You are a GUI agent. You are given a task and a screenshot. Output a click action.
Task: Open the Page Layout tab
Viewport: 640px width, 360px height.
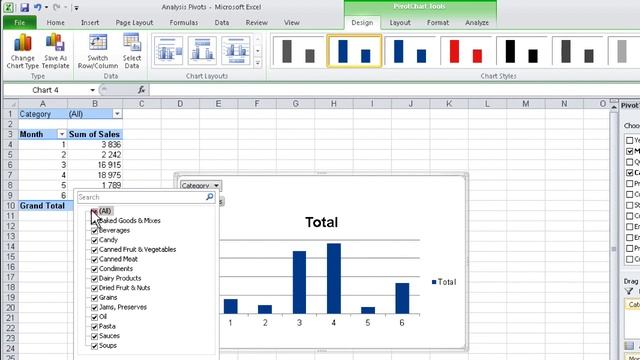[134, 23]
